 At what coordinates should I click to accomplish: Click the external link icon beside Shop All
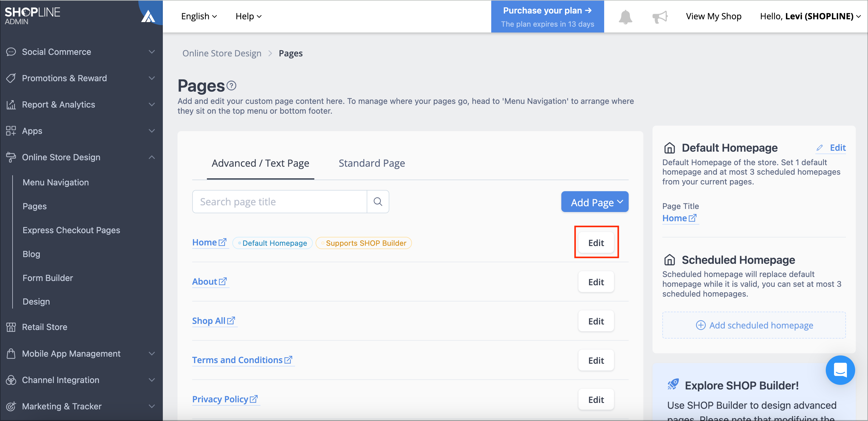coord(231,320)
